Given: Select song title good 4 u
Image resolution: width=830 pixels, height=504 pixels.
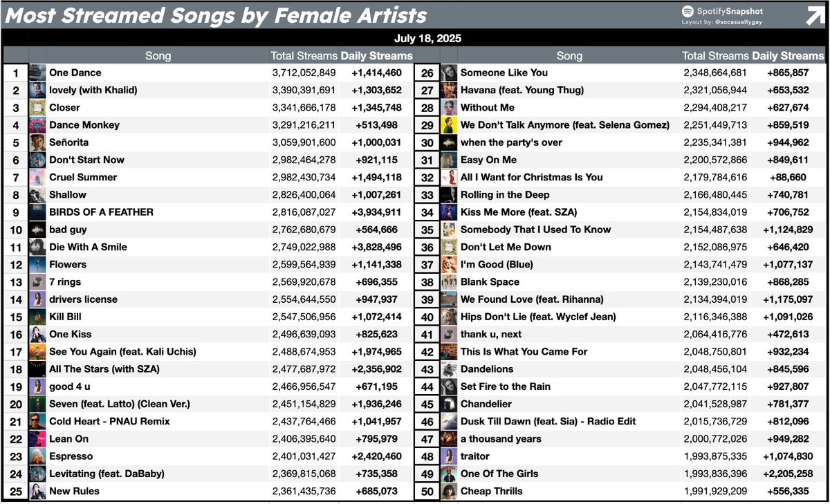Looking at the screenshot, I should coord(69,386).
